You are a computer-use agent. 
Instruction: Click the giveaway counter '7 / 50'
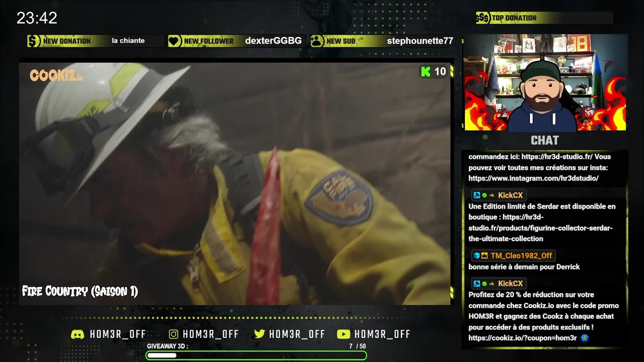(357, 346)
